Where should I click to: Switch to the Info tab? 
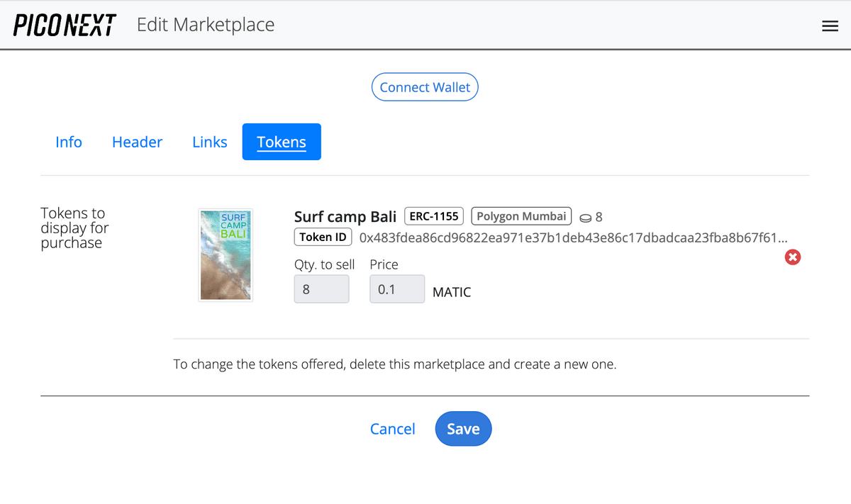[69, 142]
